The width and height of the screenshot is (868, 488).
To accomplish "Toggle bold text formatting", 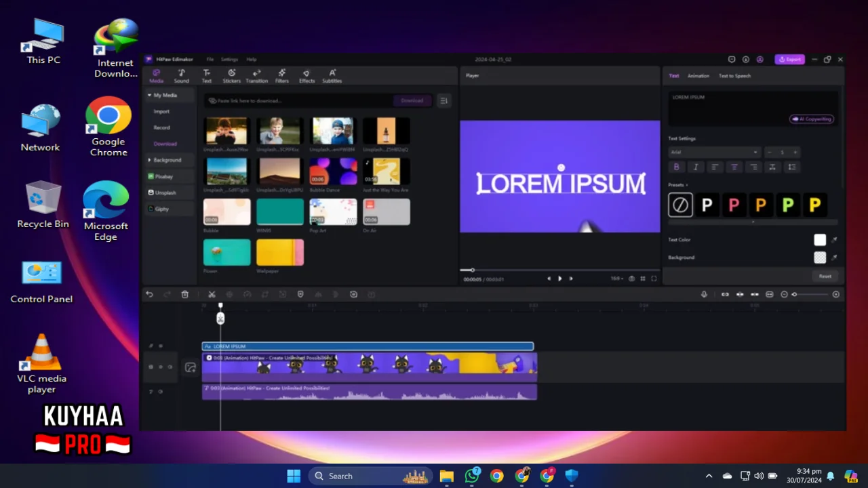I will [x=675, y=167].
